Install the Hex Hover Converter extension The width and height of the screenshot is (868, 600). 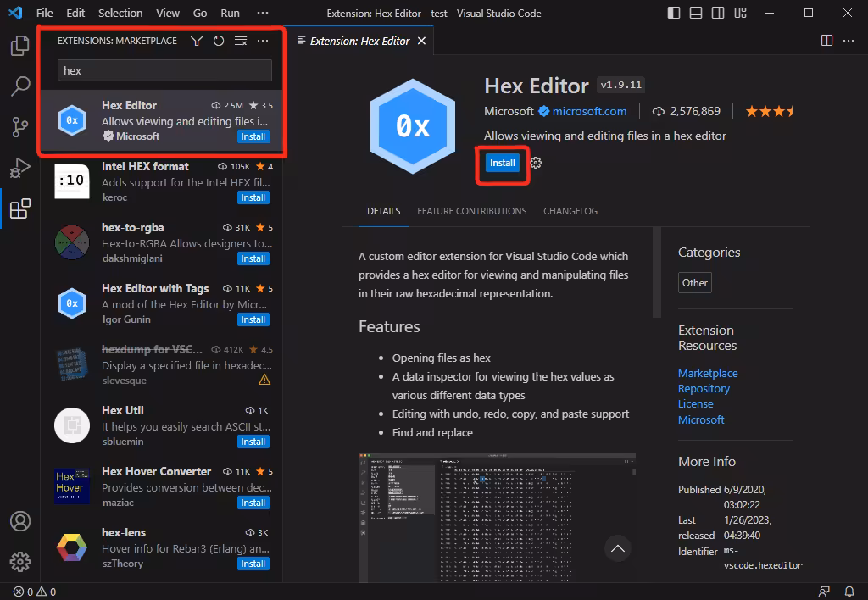coord(253,503)
